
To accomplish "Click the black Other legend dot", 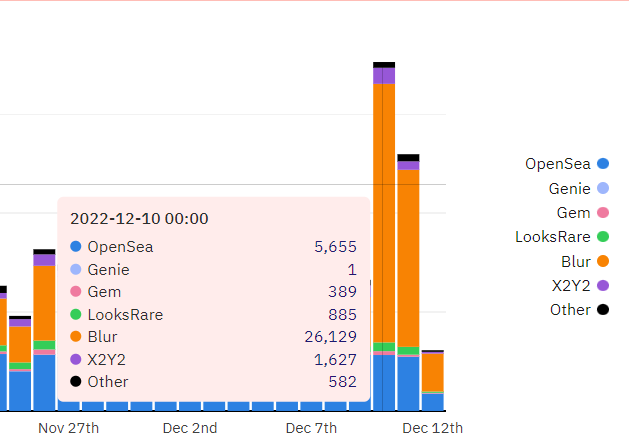I will click(x=603, y=310).
